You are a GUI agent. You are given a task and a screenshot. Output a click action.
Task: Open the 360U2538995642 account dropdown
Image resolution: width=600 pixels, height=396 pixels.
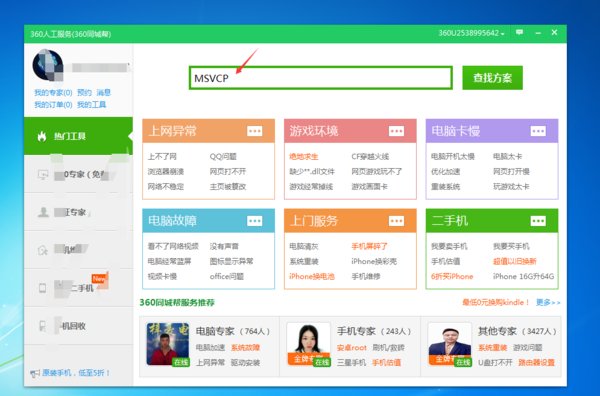point(471,33)
